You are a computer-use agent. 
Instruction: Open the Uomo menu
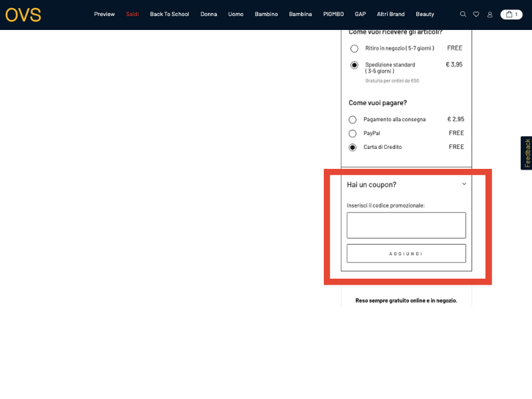point(235,14)
